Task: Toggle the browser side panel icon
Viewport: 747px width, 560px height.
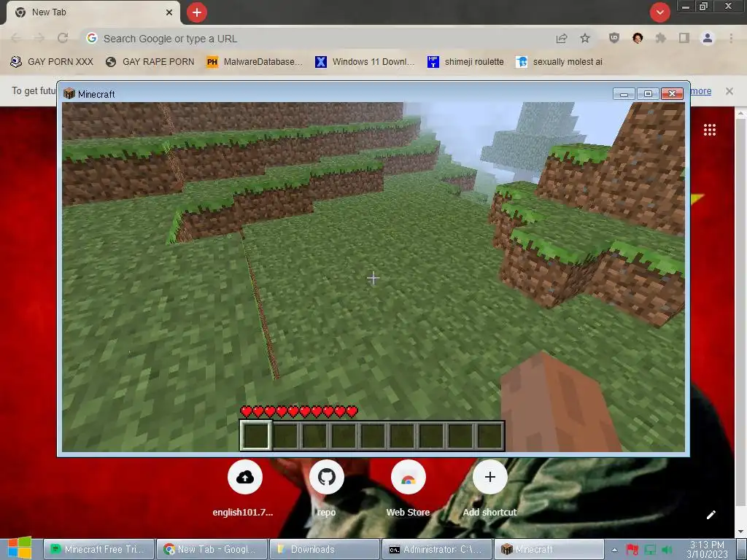Action: tap(684, 38)
